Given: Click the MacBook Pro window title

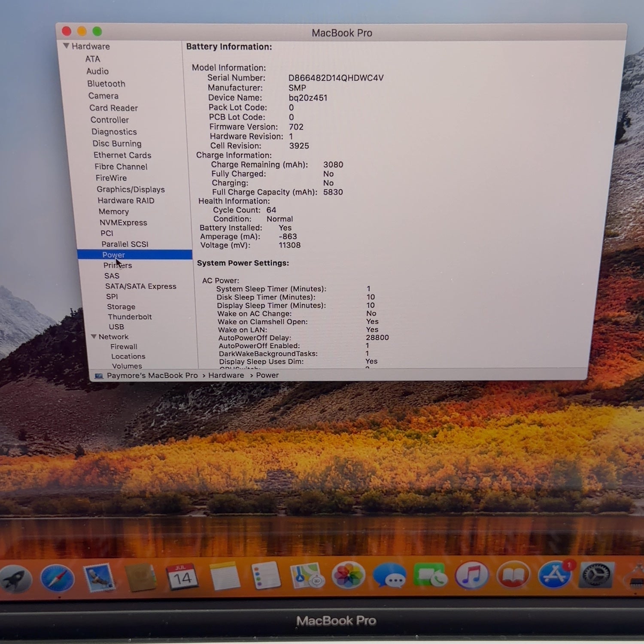Looking at the screenshot, I should (342, 33).
